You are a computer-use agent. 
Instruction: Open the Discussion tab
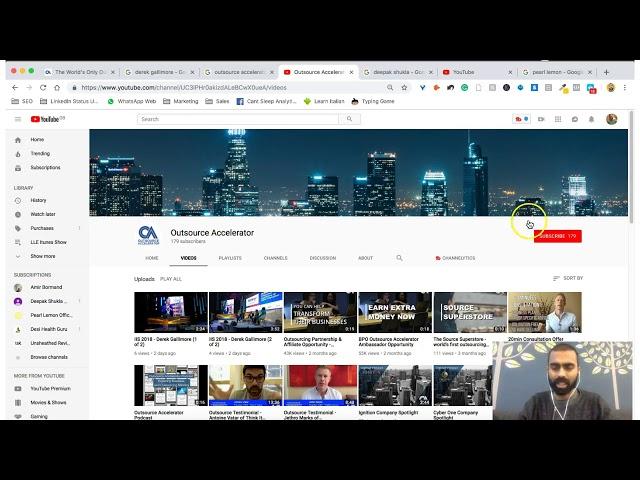(323, 258)
